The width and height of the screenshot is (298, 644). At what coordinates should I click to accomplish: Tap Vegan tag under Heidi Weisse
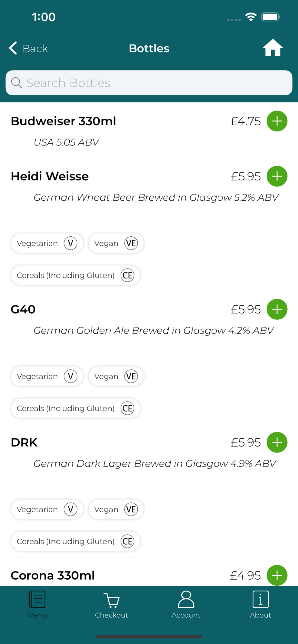(x=116, y=243)
